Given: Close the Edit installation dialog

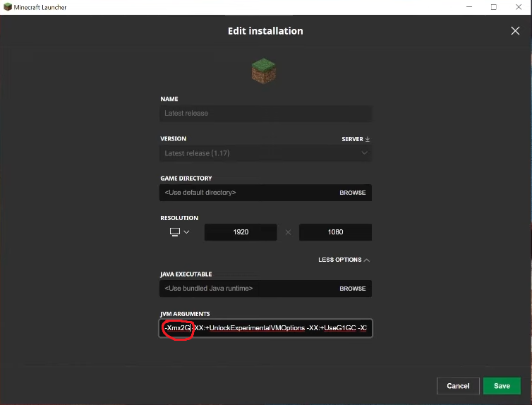Looking at the screenshot, I should click(515, 31).
